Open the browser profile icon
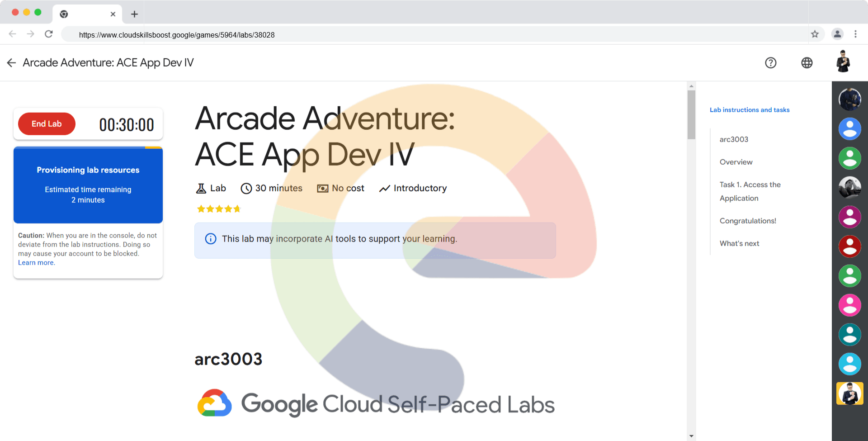Viewport: 868px width, 441px height. [837, 34]
